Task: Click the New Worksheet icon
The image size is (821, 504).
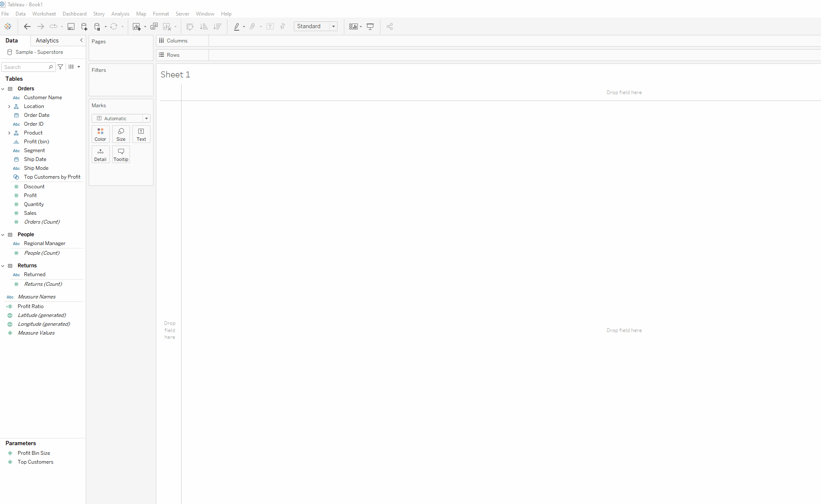Action: (x=136, y=26)
